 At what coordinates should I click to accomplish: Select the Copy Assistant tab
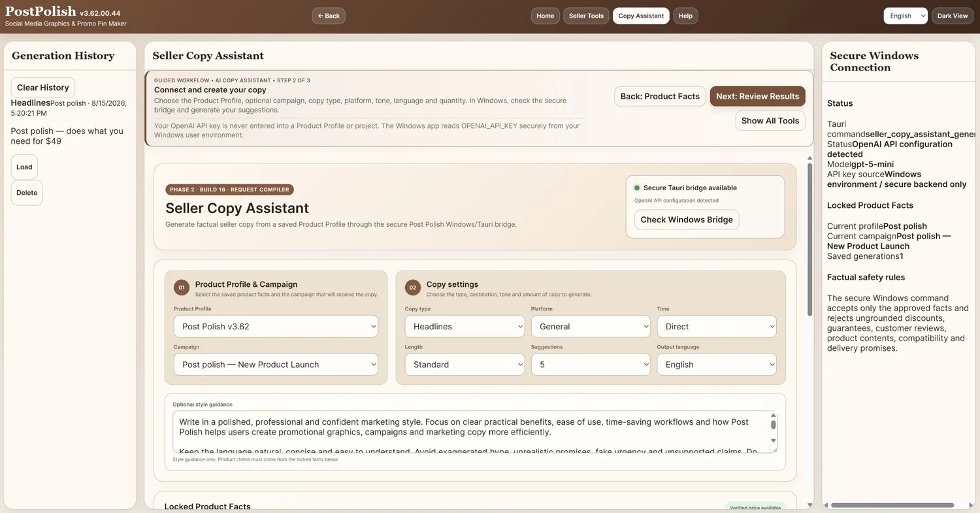click(x=641, y=16)
